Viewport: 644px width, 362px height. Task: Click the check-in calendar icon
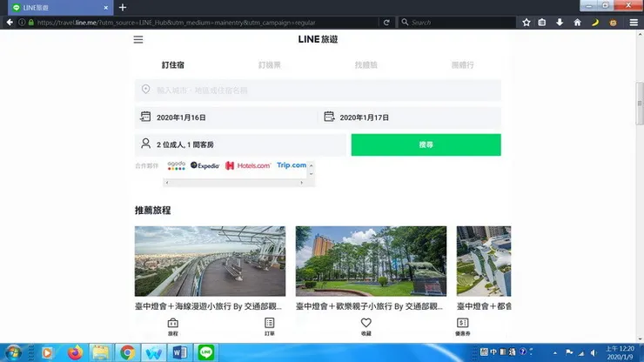[145, 117]
